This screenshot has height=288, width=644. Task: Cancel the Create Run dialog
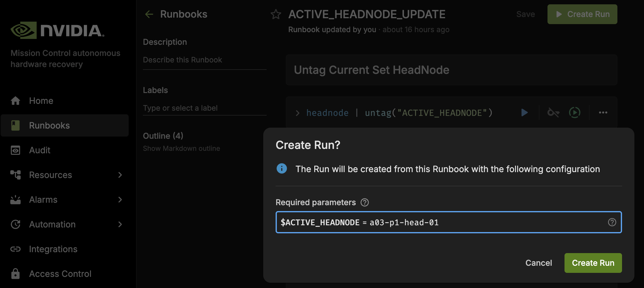[539, 263]
